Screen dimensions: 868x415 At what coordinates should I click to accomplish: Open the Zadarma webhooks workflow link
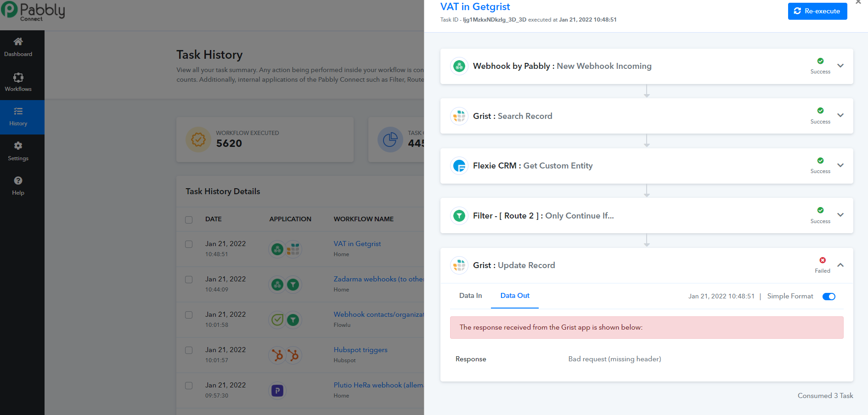pos(379,279)
